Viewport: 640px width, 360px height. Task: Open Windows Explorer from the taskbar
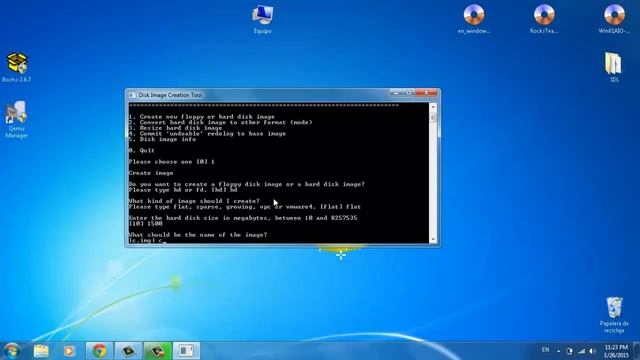(x=41, y=351)
